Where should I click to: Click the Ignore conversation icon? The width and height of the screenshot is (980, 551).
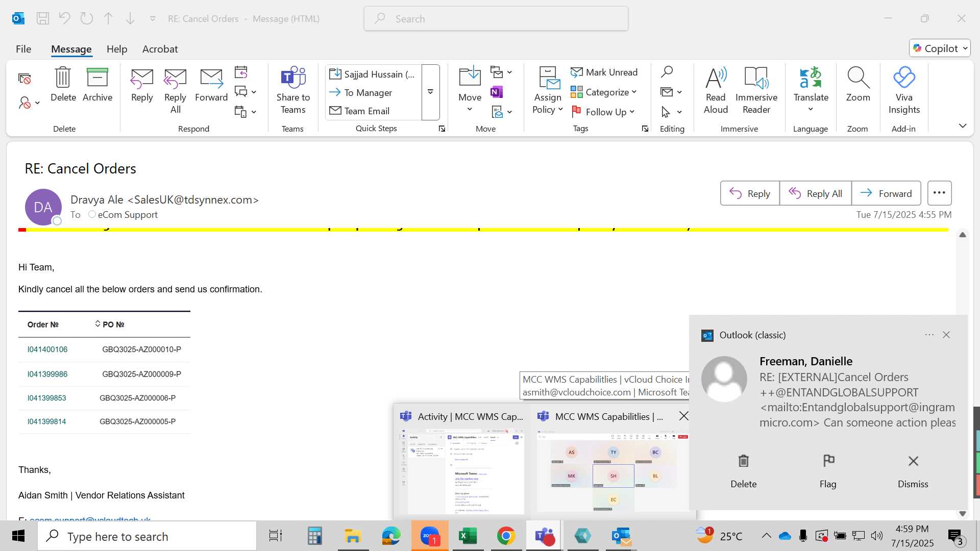pyautogui.click(x=24, y=79)
